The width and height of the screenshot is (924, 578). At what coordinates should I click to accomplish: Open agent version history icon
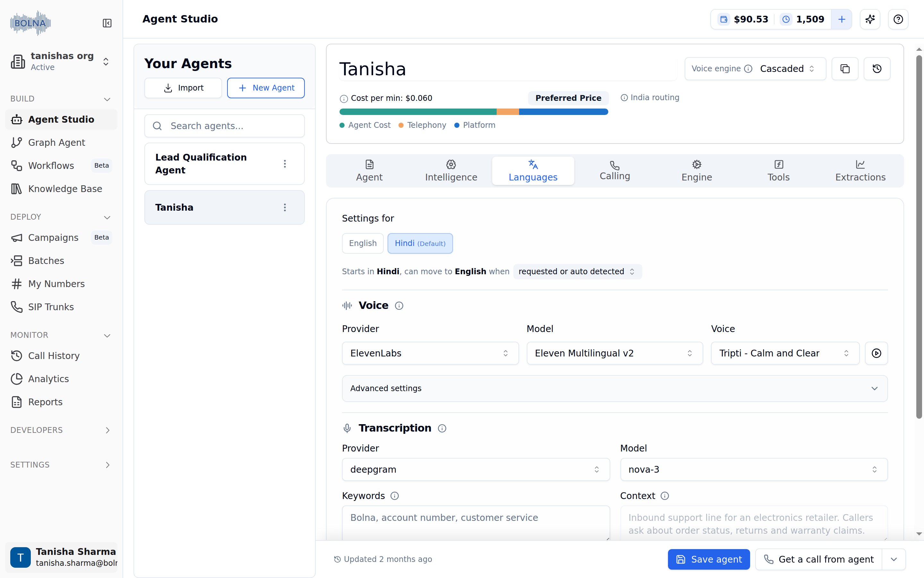(877, 69)
